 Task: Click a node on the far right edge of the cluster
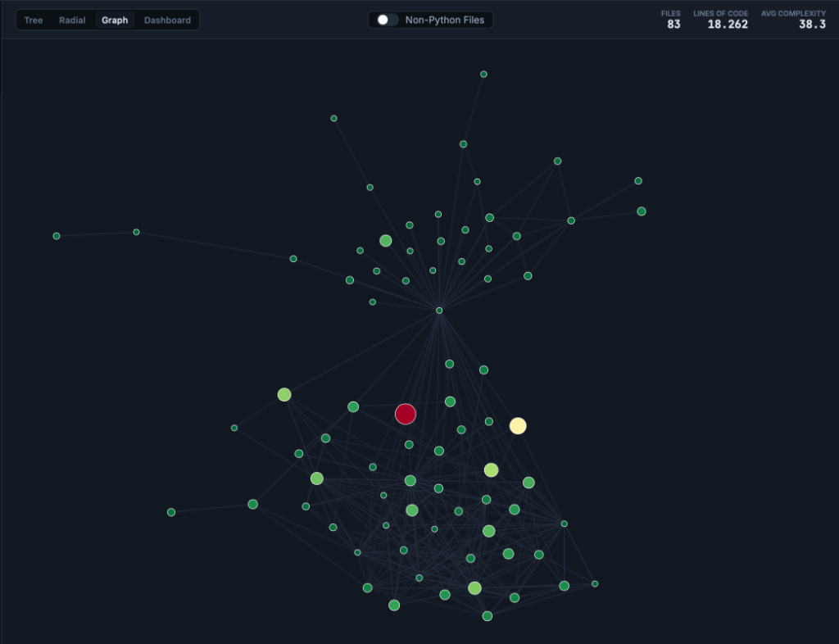[x=593, y=583]
